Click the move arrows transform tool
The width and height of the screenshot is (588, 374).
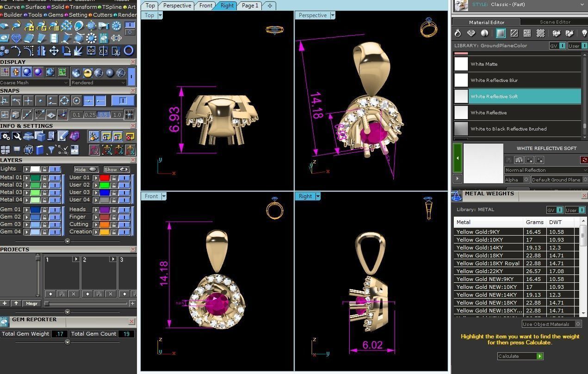(x=54, y=50)
